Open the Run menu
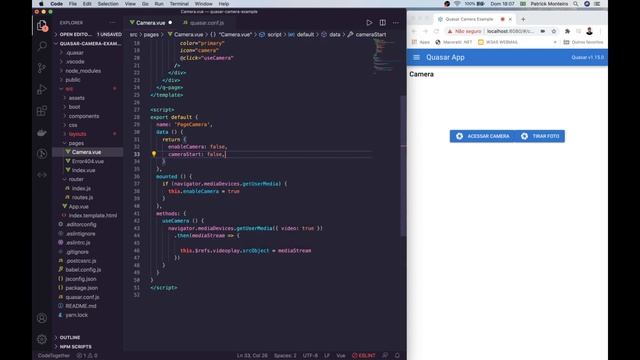 coord(159,4)
